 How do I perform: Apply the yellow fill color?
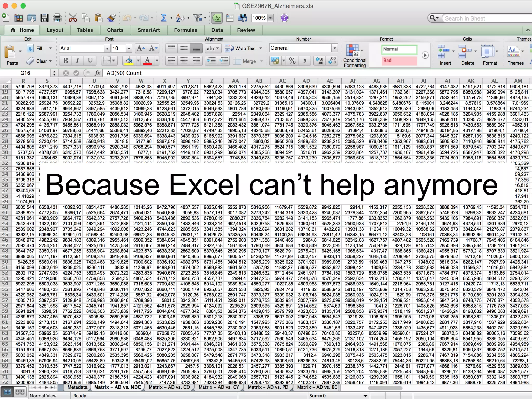[x=129, y=61]
